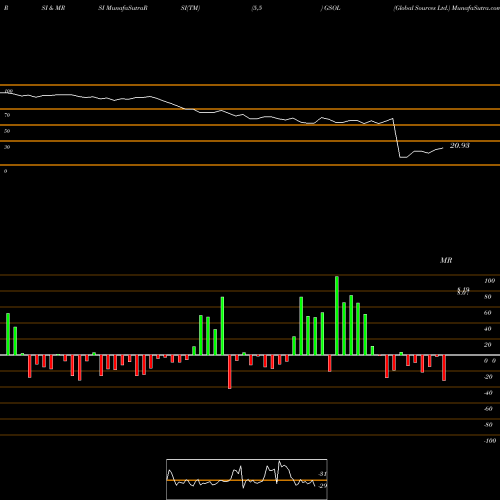Image resolution: width=500 pixels, height=500 pixels.
Task: Click the 40 label on bar chart axis
Action: pos(487,329)
